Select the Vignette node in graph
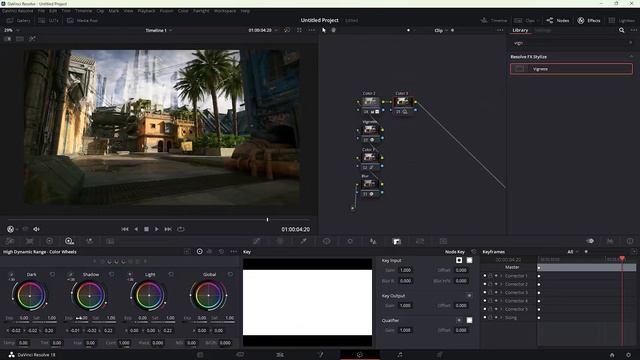Viewport: 640px width, 360px height. 370,130
